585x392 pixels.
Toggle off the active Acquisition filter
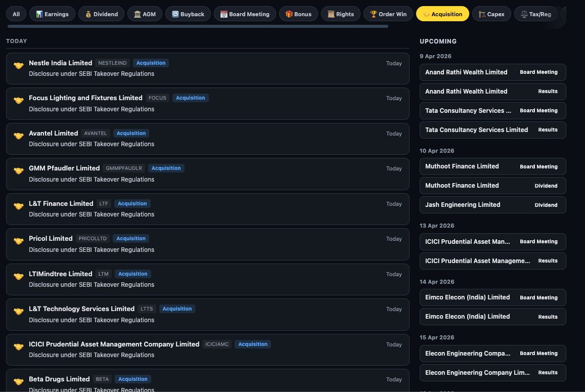coord(442,14)
